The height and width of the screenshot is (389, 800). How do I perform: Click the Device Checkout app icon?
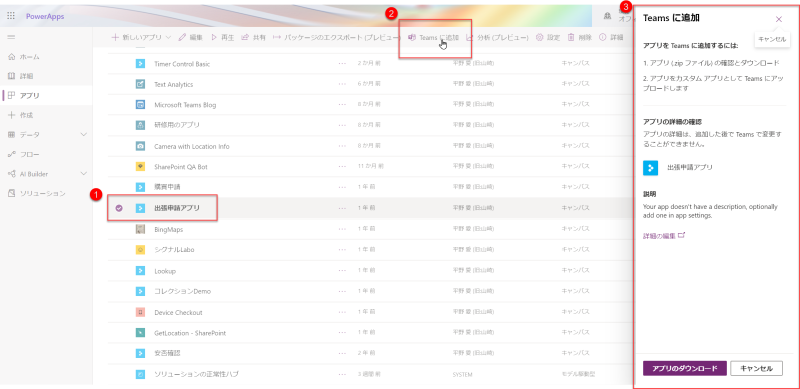140,312
